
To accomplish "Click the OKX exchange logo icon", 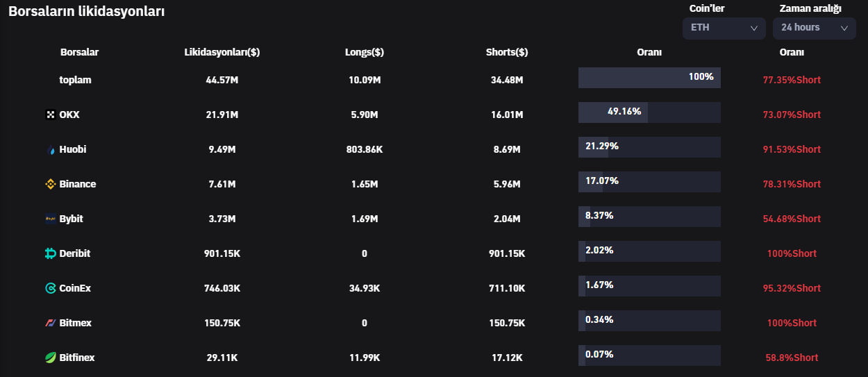I will pos(50,115).
